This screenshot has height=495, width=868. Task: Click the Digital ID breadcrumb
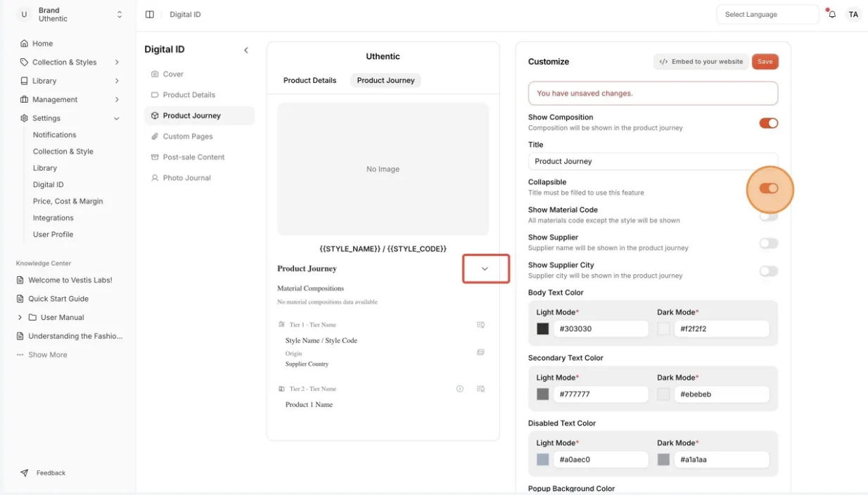pos(185,14)
